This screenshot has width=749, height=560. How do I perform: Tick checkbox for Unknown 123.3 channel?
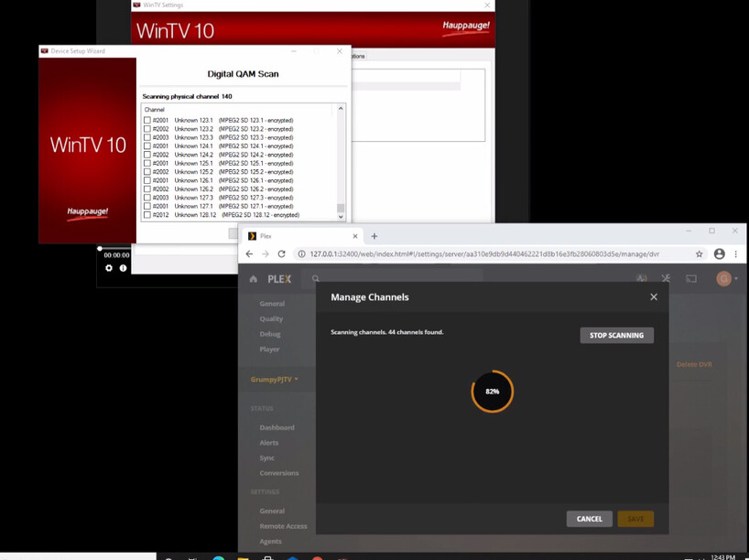147,137
